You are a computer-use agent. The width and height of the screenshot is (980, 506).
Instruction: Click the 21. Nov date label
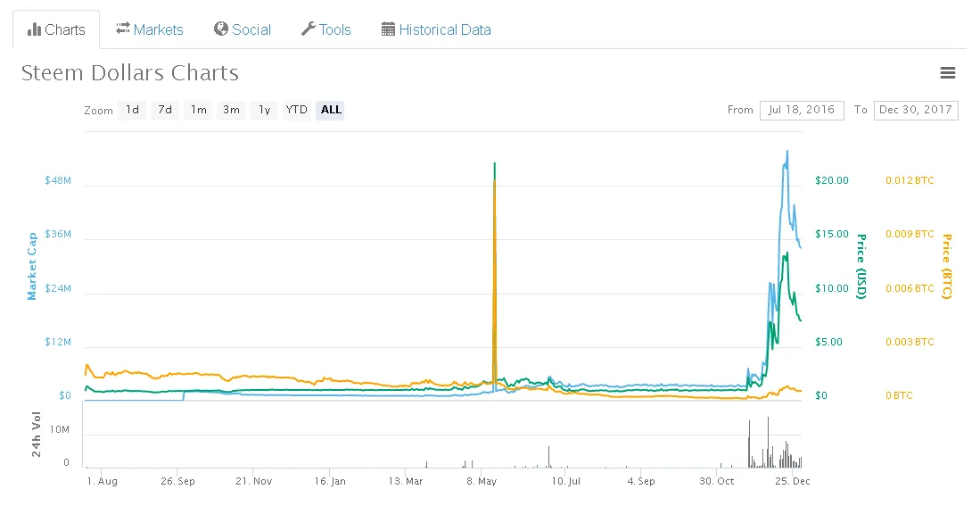pyautogui.click(x=254, y=481)
